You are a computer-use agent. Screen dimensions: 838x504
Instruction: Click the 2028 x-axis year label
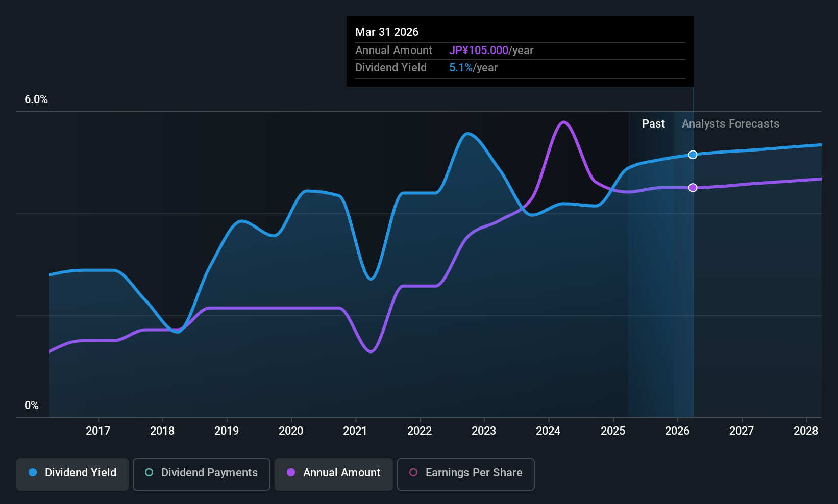click(x=806, y=431)
